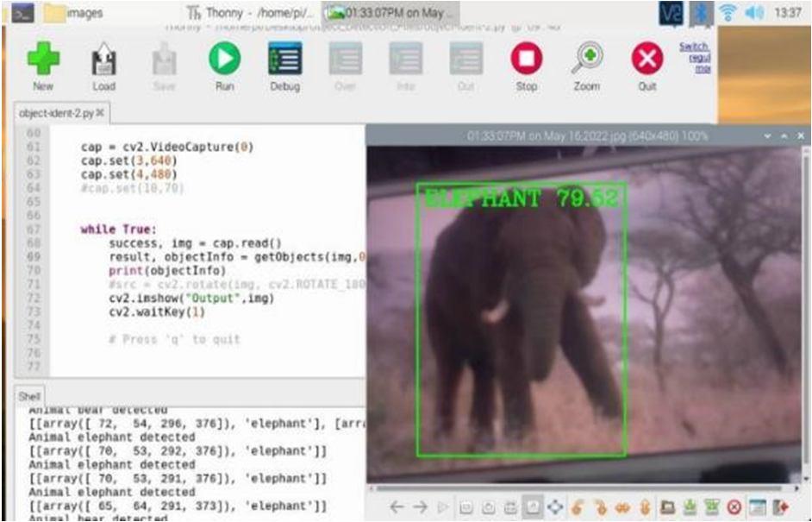Toggle original size view in image viewer
This screenshot has width=812, height=522.
coord(533,506)
